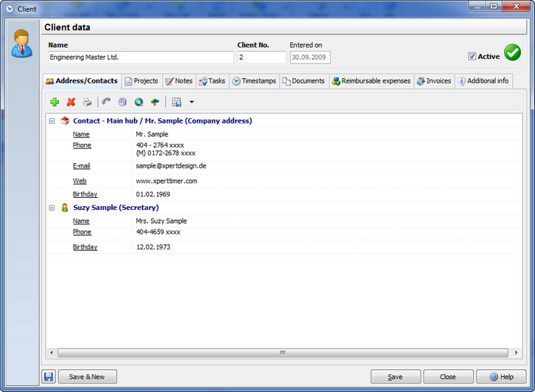The image size is (535, 392).
Task: Click the phone number 404-4659 xxxx
Action: pos(158,232)
